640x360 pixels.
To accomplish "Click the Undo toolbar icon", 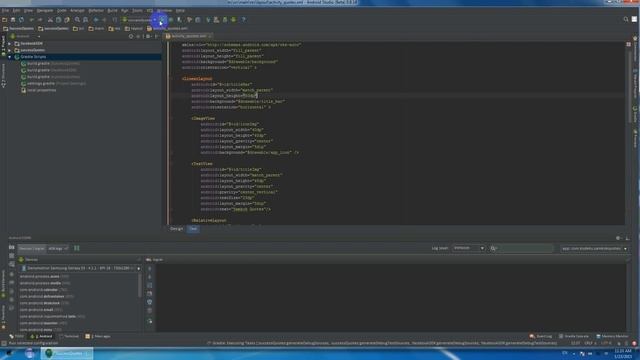I will click(31, 20).
